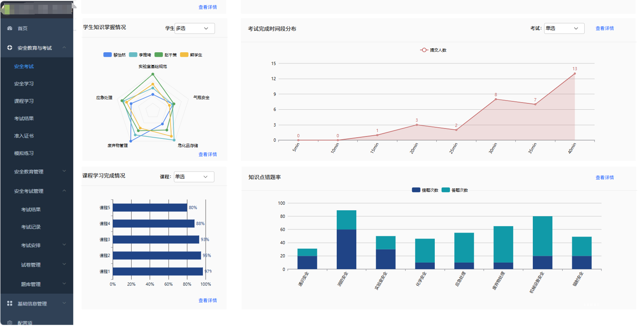This screenshot has height=326, width=644.
Task: Click the 提交人数 line legend marker
Action: tap(424, 50)
